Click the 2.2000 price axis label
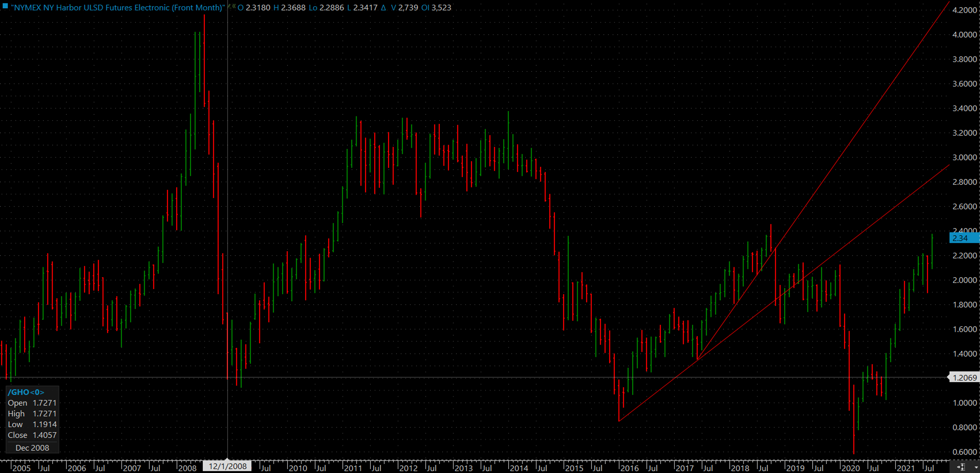Viewport: 980px width, 473px height. [964, 255]
